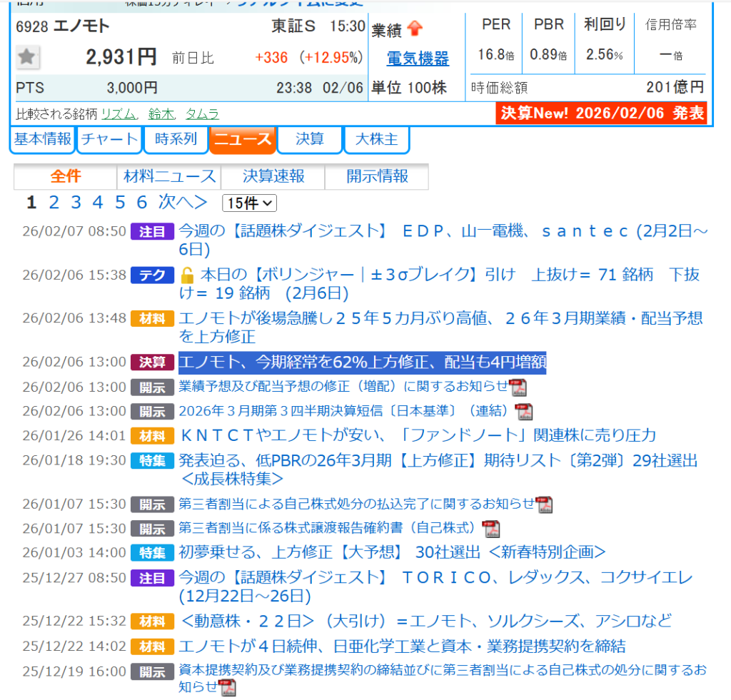Open article エノモト、今期経常を62%上方修正
Image resolution: width=731 pixels, height=700 pixels.
click(x=362, y=362)
